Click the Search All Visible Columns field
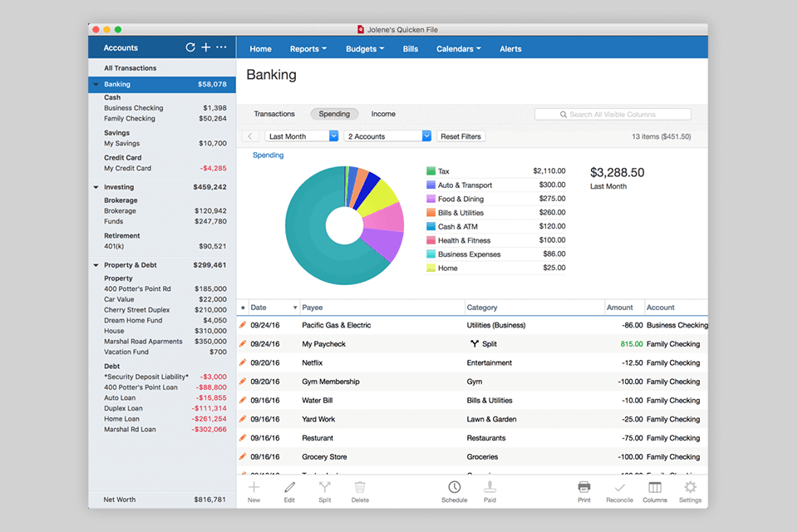The image size is (798, 532). 613,115
